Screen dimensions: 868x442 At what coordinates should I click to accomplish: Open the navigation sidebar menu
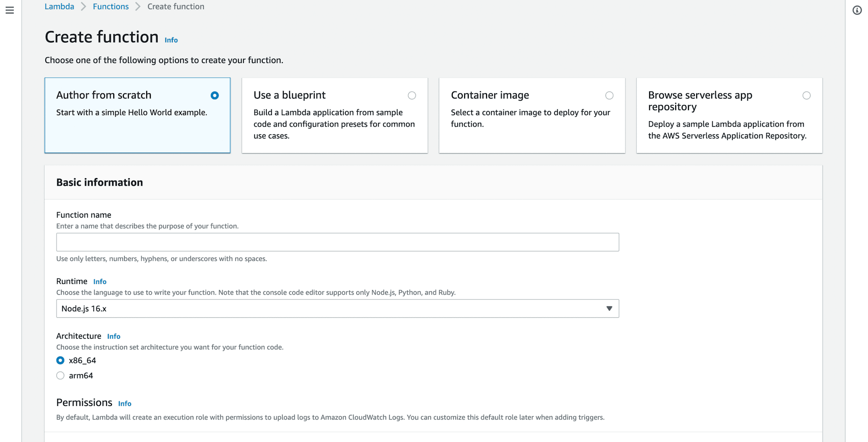[x=10, y=10]
